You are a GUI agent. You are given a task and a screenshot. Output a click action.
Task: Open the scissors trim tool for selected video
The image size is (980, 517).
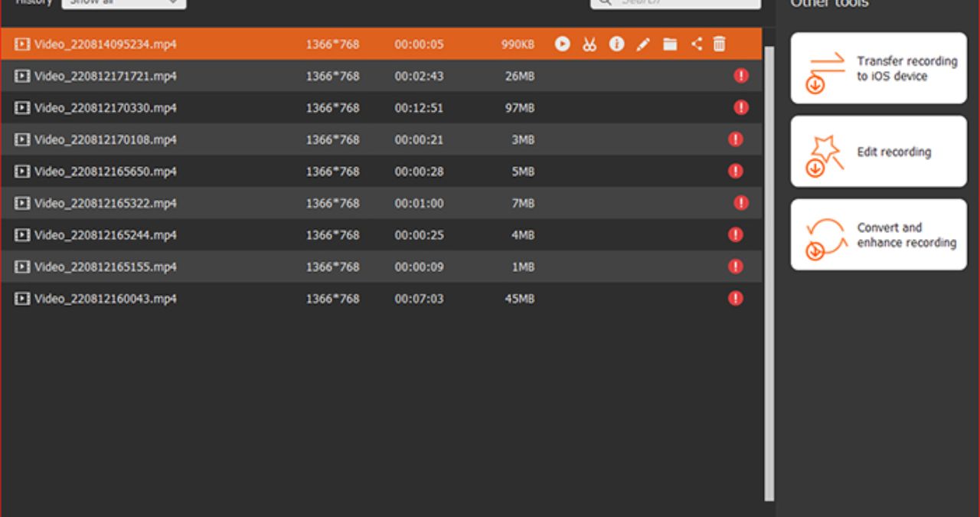[589, 44]
